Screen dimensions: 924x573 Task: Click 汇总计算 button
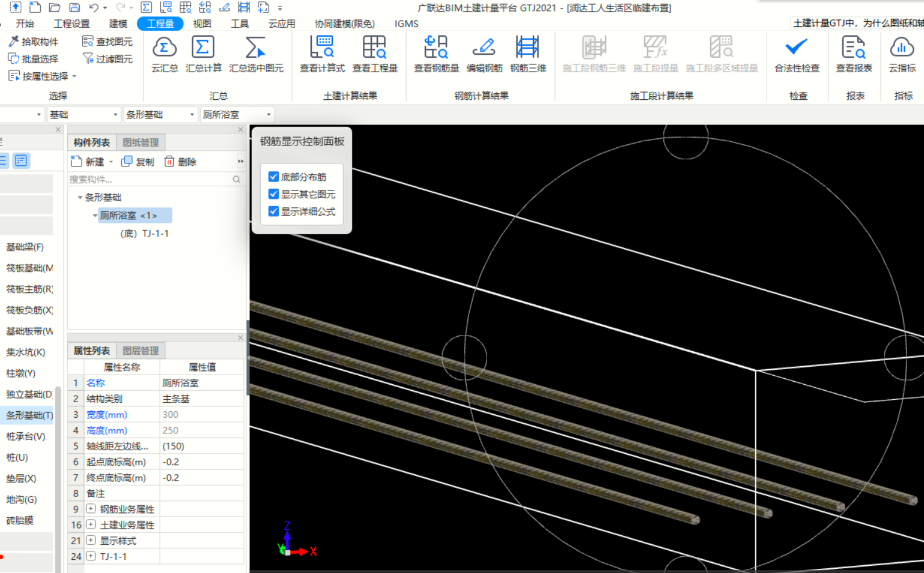(203, 54)
